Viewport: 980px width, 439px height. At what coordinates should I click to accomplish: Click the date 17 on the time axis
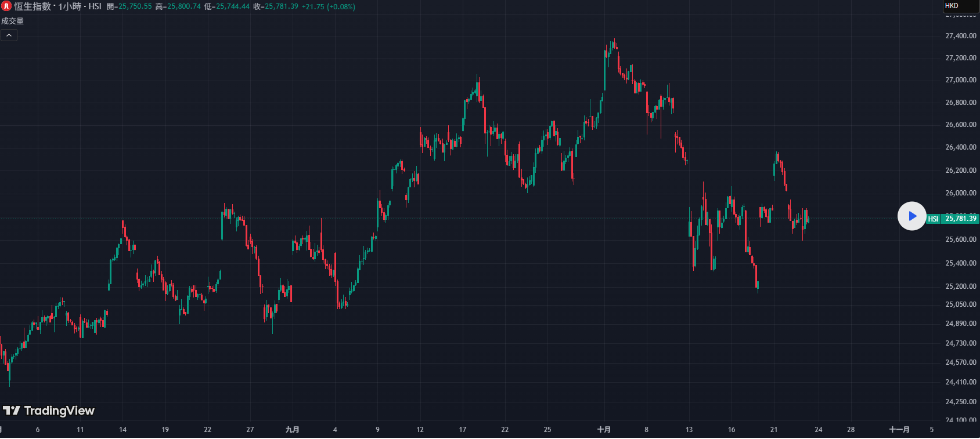pyautogui.click(x=462, y=430)
